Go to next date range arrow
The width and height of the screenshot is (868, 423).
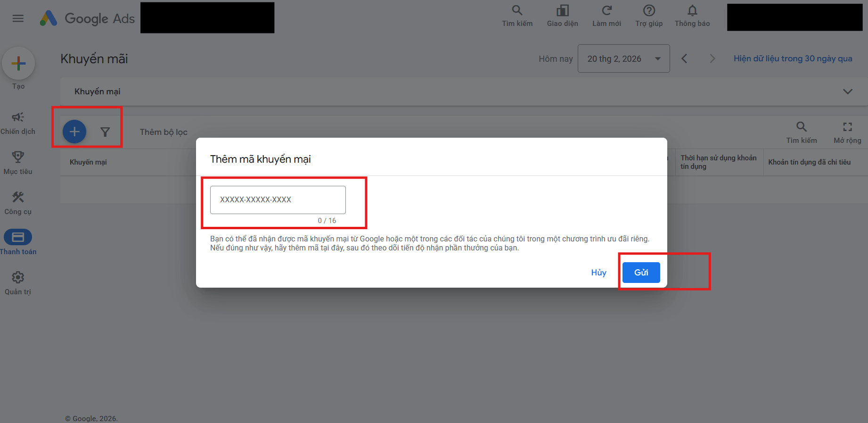click(712, 58)
